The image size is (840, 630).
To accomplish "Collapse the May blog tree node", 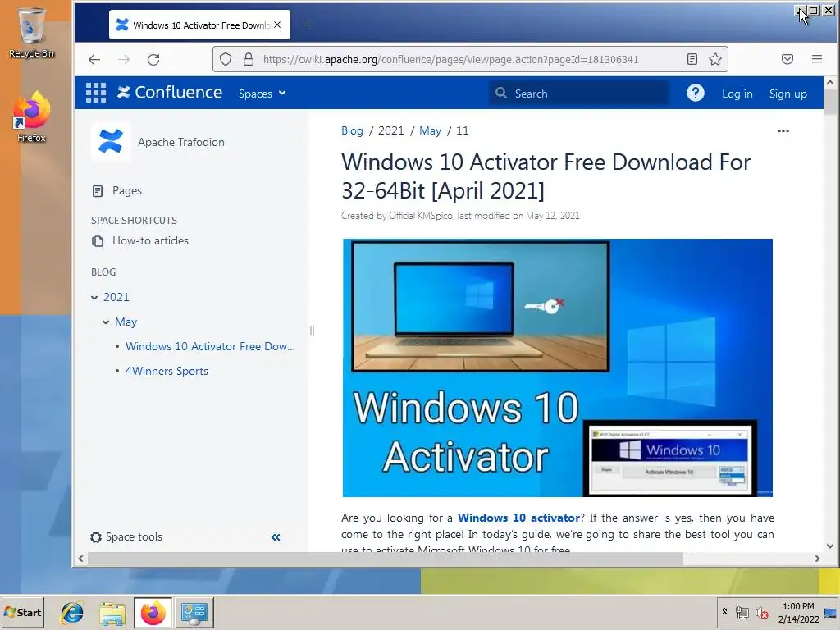I will 106,322.
